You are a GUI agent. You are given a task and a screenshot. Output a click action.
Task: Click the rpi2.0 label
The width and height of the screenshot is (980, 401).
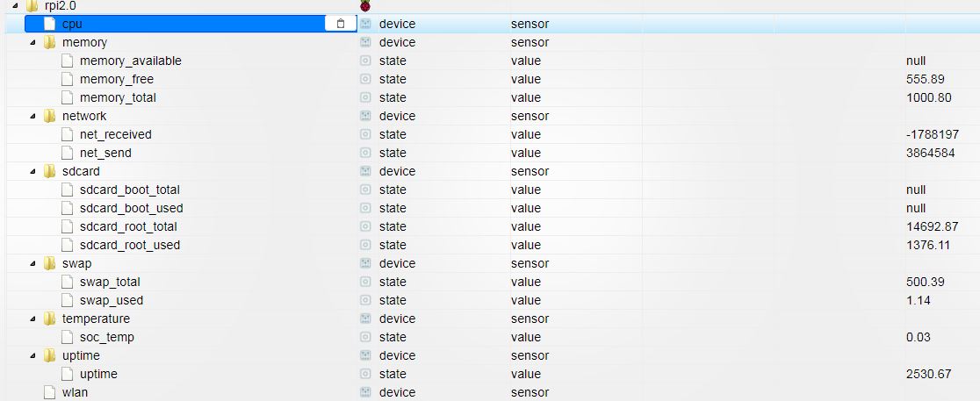pyautogui.click(x=61, y=5)
